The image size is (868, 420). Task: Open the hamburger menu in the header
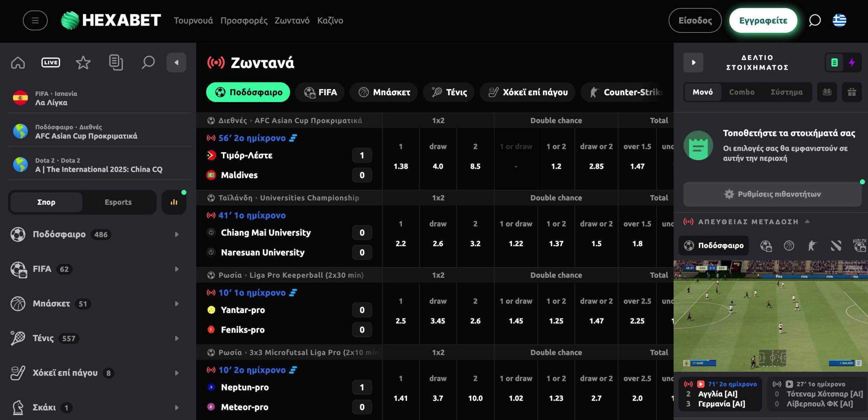[35, 21]
